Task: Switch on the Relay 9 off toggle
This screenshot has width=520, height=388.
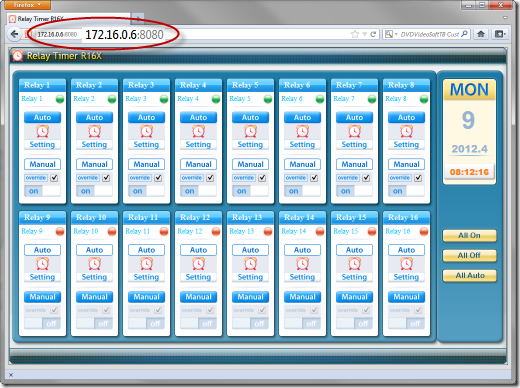Action: pos(42,324)
